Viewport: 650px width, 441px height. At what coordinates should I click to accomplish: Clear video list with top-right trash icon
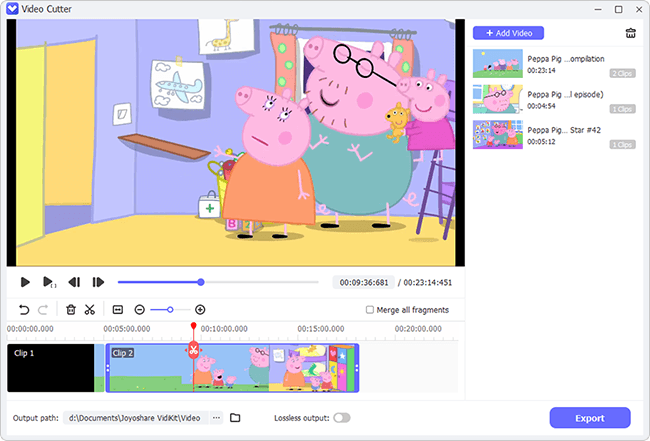pyautogui.click(x=630, y=33)
